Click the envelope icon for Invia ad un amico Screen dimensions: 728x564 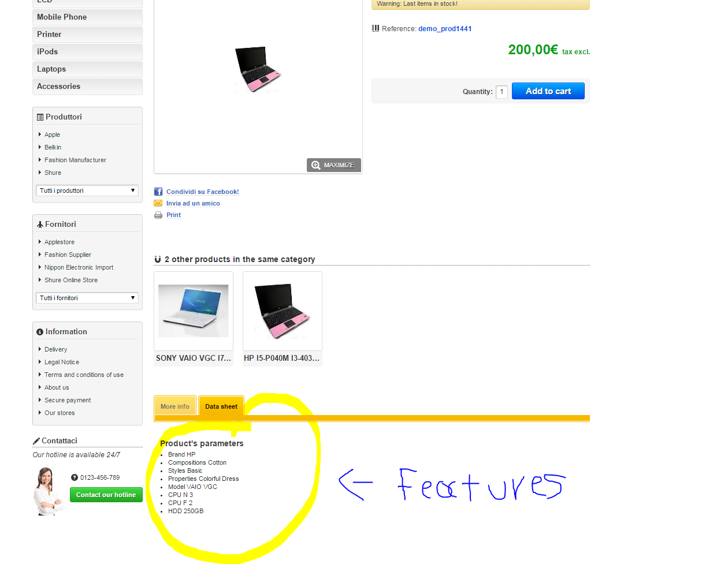click(x=158, y=203)
